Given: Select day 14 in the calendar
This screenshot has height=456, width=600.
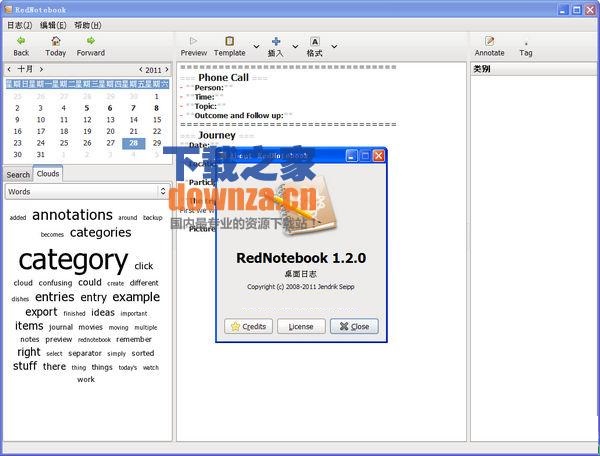Looking at the screenshot, I should [134, 120].
